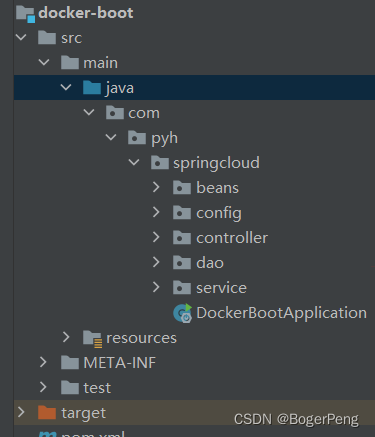
Task: Select the service package label
Action: tap(221, 288)
